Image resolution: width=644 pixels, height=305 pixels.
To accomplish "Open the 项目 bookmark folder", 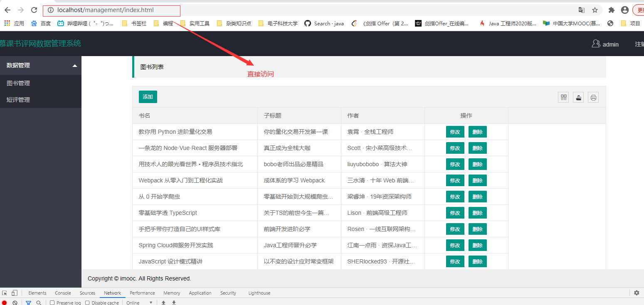I will 630,23.
